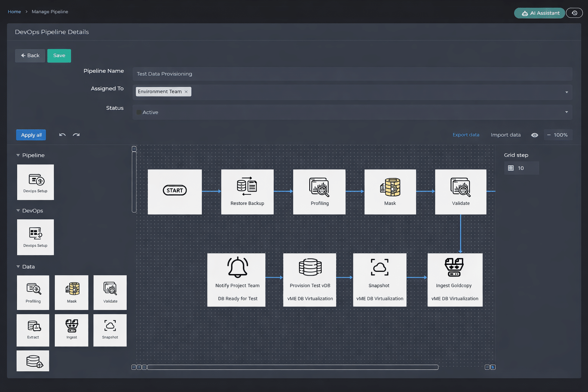Viewport: 588px width, 392px height.
Task: Click Export data link
Action: (465, 135)
